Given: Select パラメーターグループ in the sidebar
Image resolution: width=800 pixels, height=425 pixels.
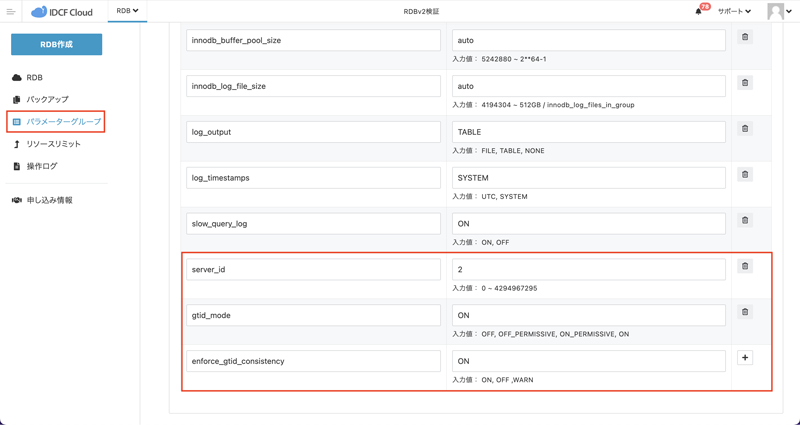Looking at the screenshot, I should click(x=63, y=122).
